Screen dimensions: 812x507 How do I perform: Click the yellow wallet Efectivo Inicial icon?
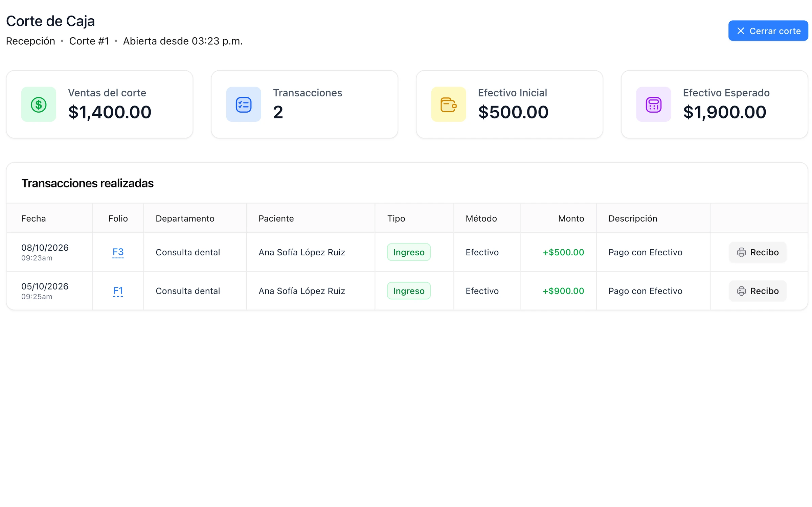(449, 105)
